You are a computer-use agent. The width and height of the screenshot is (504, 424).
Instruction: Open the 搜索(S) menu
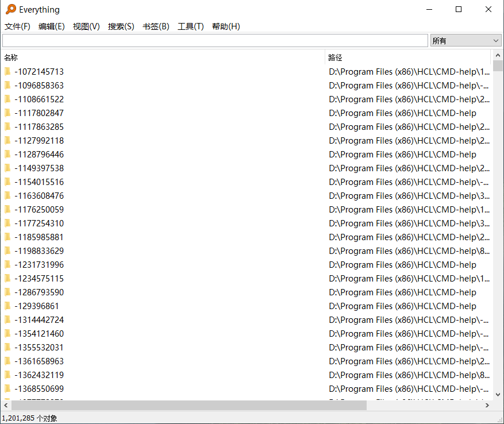coord(121,26)
